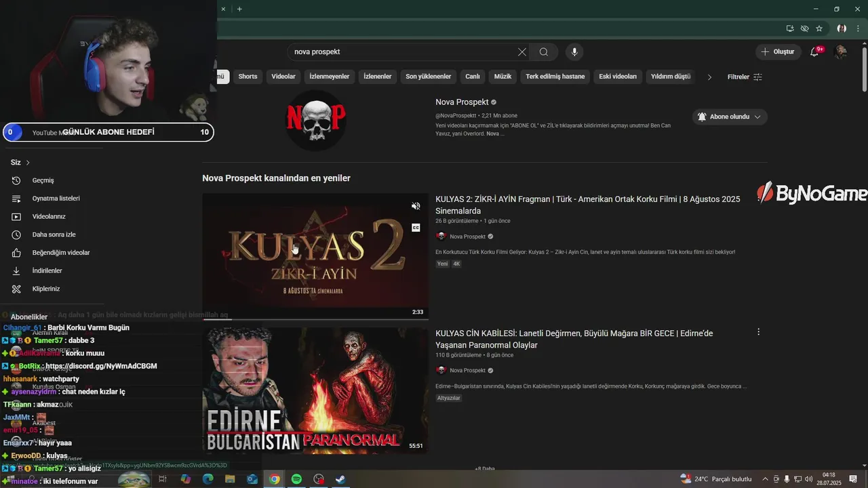Open Beğendiğim videolar in sidebar
The width and height of the screenshot is (868, 488).
[x=61, y=253]
